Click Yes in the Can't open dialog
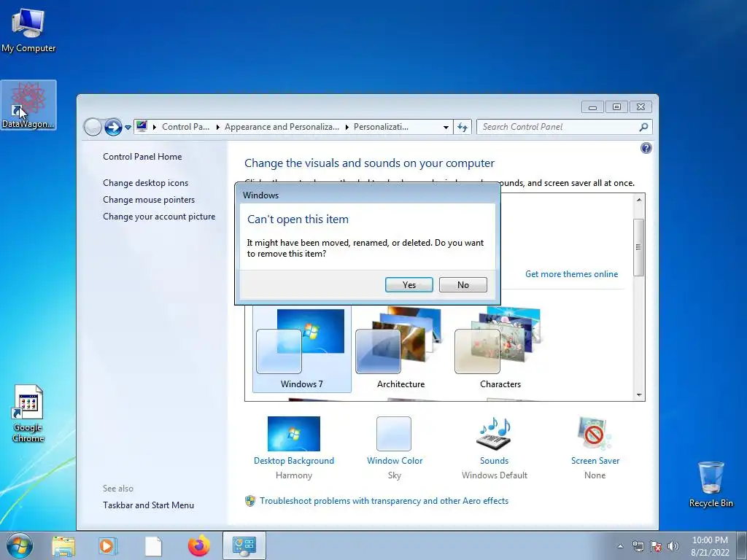747x560 pixels. (409, 285)
